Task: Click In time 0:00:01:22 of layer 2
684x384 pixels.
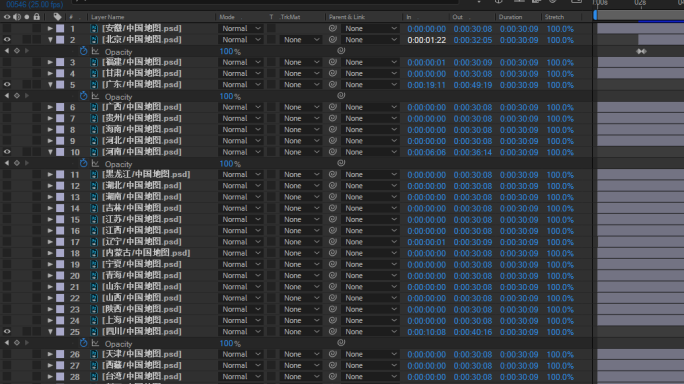Action: click(x=427, y=40)
